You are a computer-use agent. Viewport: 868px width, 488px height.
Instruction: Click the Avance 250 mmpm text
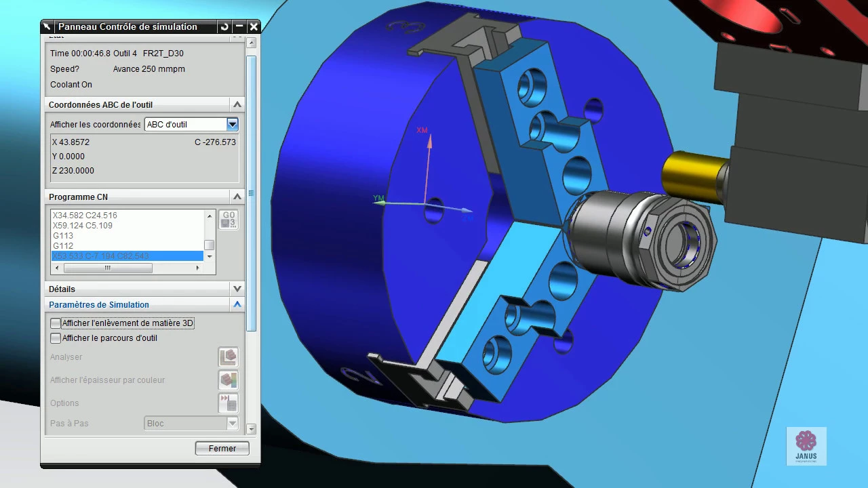149,69
